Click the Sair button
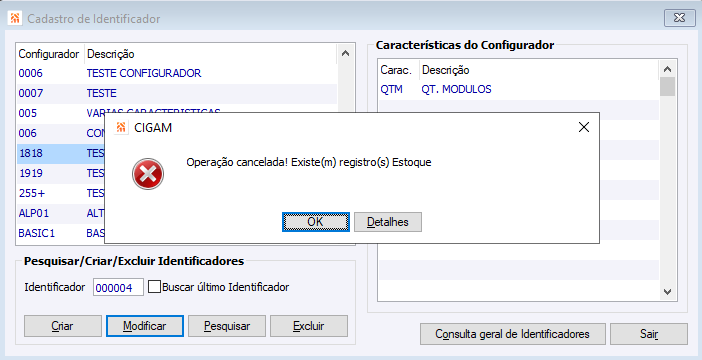 click(649, 334)
